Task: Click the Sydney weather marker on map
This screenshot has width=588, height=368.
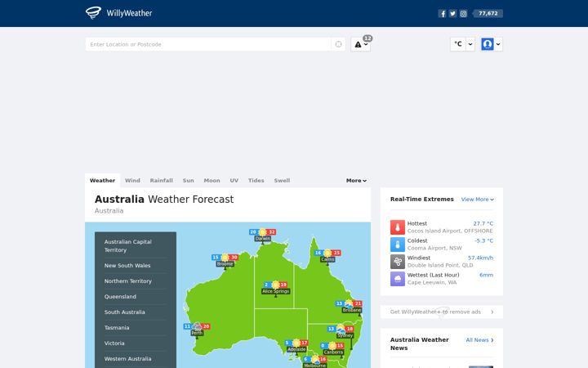Action: pyautogui.click(x=341, y=331)
